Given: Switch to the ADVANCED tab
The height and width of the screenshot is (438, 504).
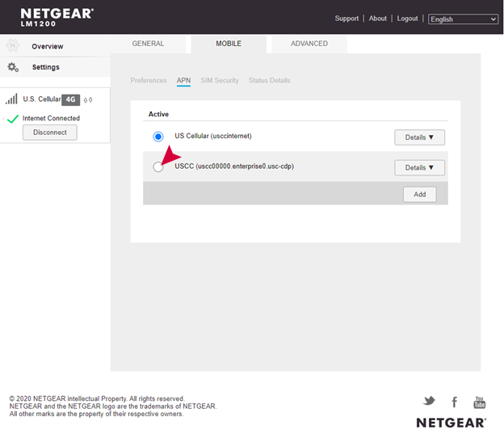Looking at the screenshot, I should [x=309, y=44].
